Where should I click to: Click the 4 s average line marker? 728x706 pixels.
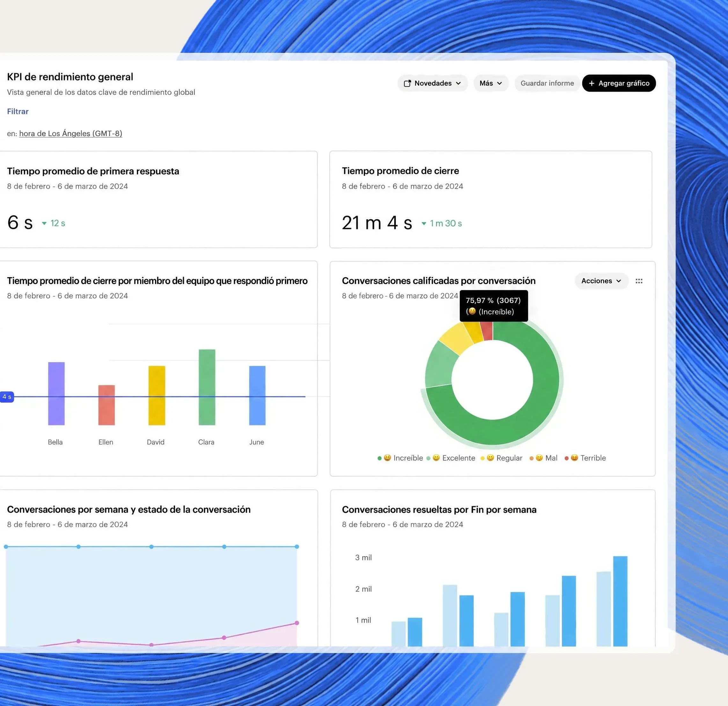pyautogui.click(x=7, y=397)
